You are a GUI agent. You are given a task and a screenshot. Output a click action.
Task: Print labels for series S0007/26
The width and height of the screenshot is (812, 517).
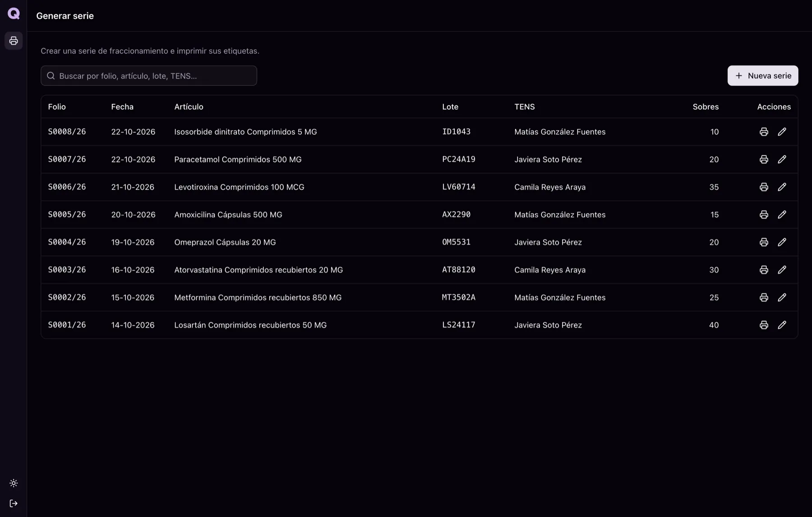click(764, 159)
